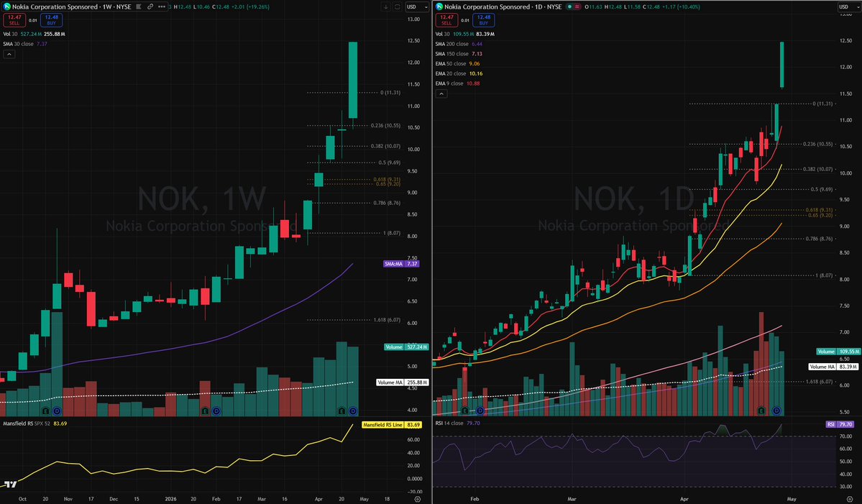Image resolution: width=862 pixels, height=504 pixels.
Task: Click the late-April dividend marker on the daily chart
Action: point(776,411)
